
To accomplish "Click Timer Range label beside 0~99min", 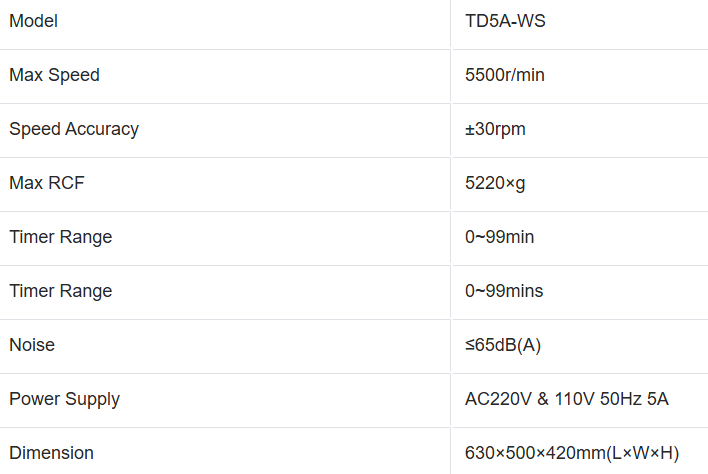I will [x=60, y=237].
